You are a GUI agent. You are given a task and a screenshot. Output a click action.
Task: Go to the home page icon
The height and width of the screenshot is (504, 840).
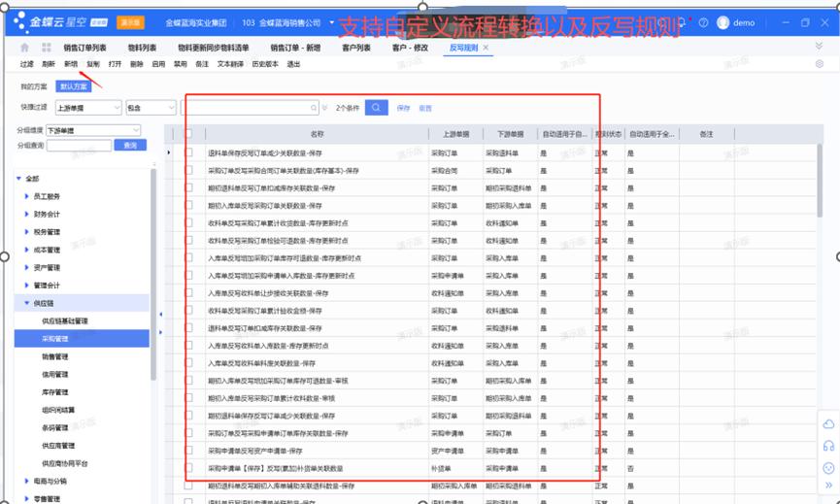[x=24, y=48]
